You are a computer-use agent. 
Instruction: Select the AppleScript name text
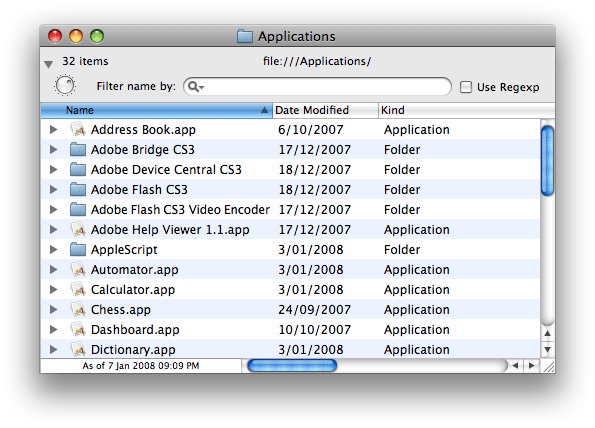(x=124, y=250)
